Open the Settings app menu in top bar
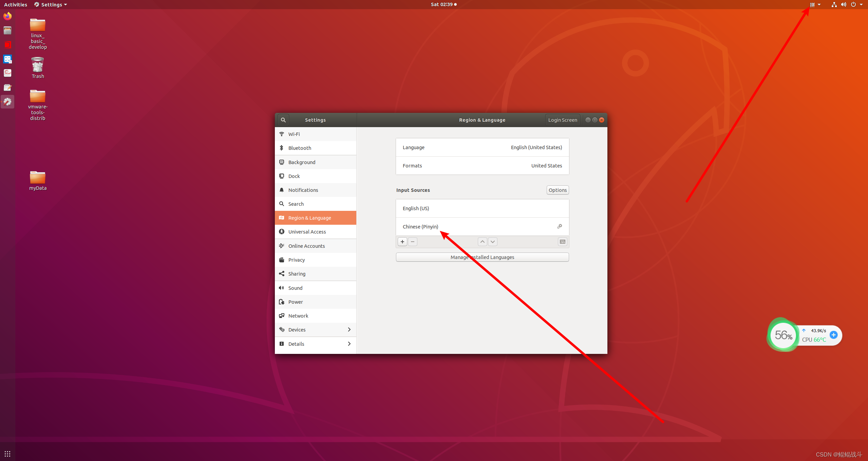Screen dimensions: 868x461 coord(51,5)
